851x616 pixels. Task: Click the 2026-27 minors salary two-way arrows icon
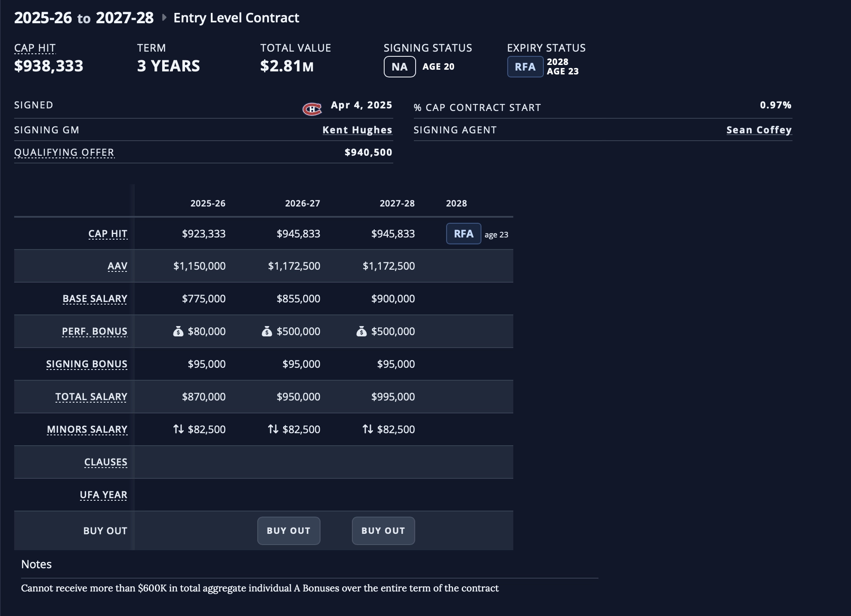point(273,429)
